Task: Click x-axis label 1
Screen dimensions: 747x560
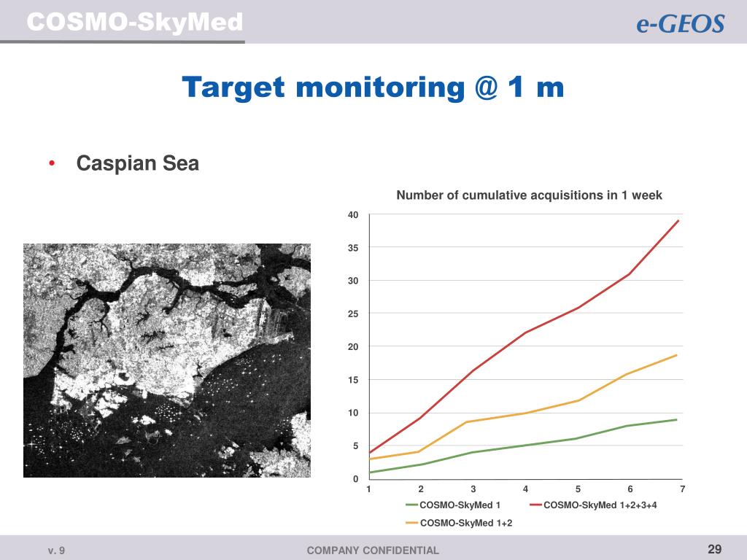Action: click(368, 489)
